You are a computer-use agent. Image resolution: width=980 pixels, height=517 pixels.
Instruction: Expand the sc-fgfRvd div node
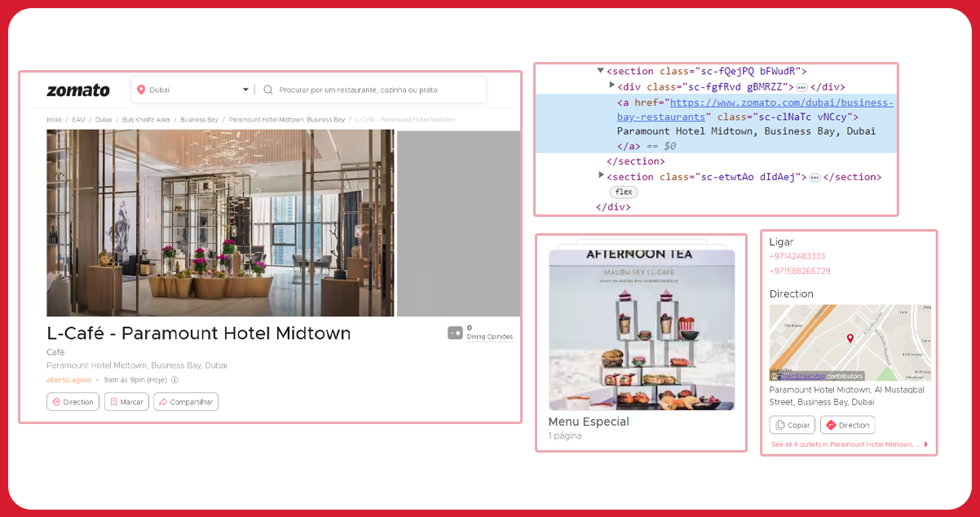click(612, 86)
